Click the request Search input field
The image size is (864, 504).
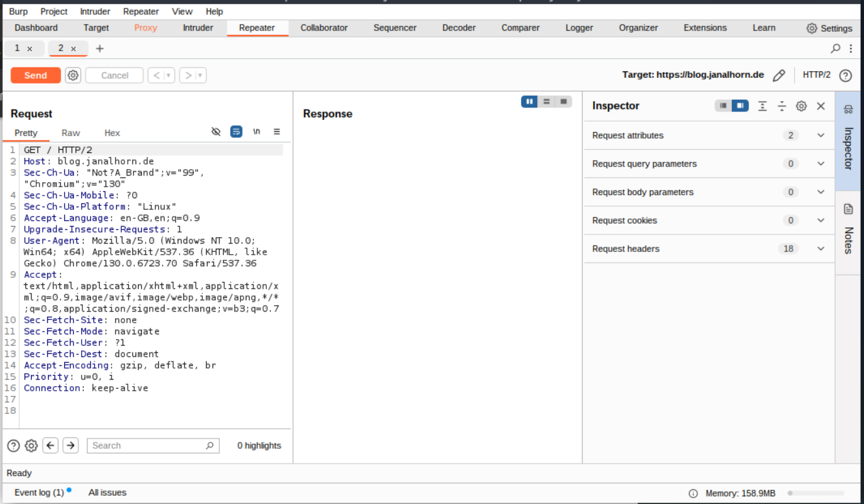click(x=148, y=446)
